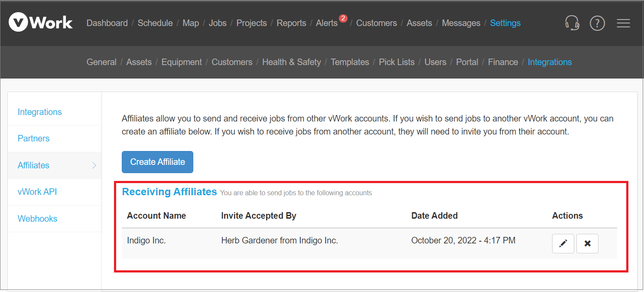Click the vWork logo

coord(41,23)
